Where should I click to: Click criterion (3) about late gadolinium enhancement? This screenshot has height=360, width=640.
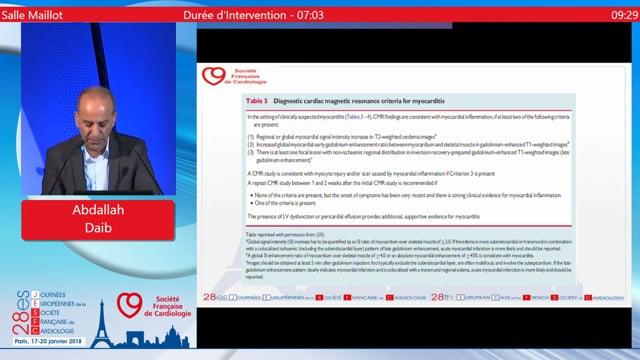(409, 156)
